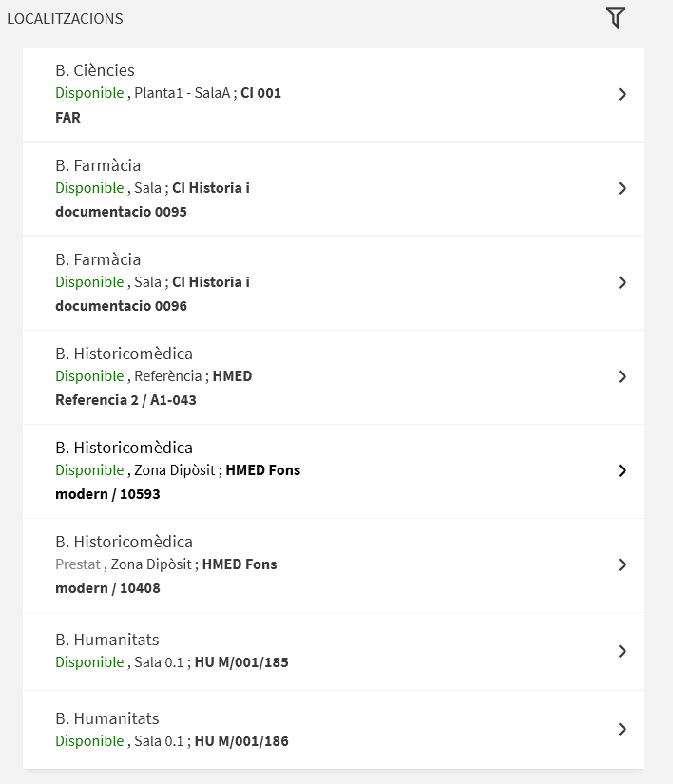Image resolution: width=673 pixels, height=784 pixels.
Task: Open chevron for loaned item 10408
Action: tap(622, 564)
